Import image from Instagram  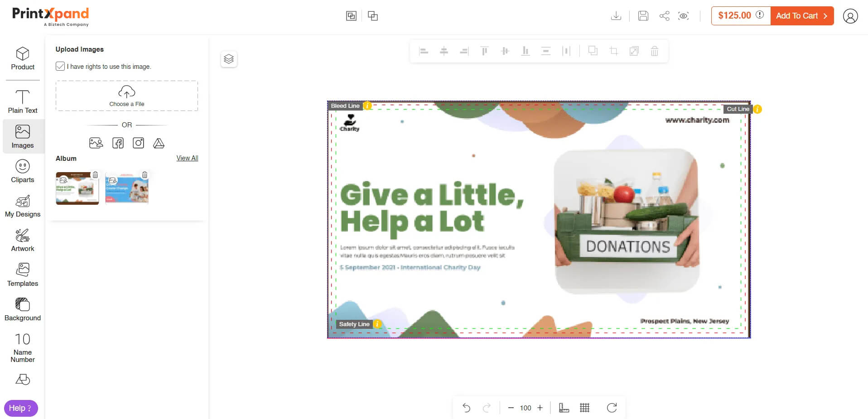click(x=138, y=143)
